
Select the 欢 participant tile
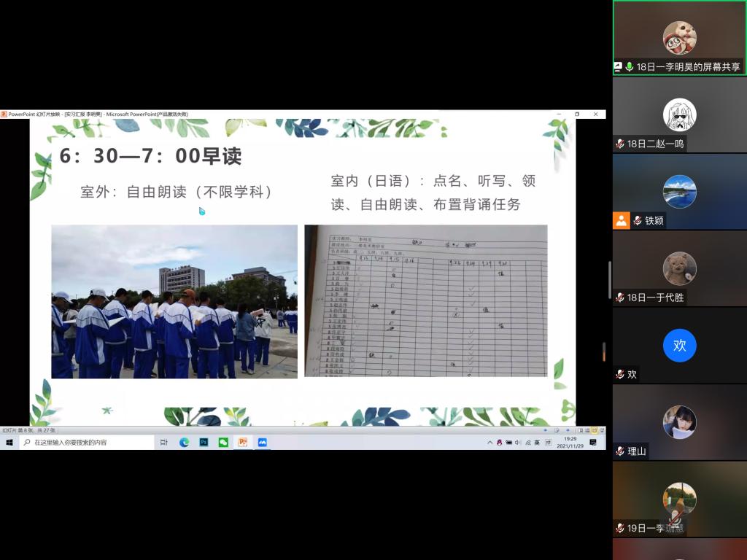click(x=679, y=346)
